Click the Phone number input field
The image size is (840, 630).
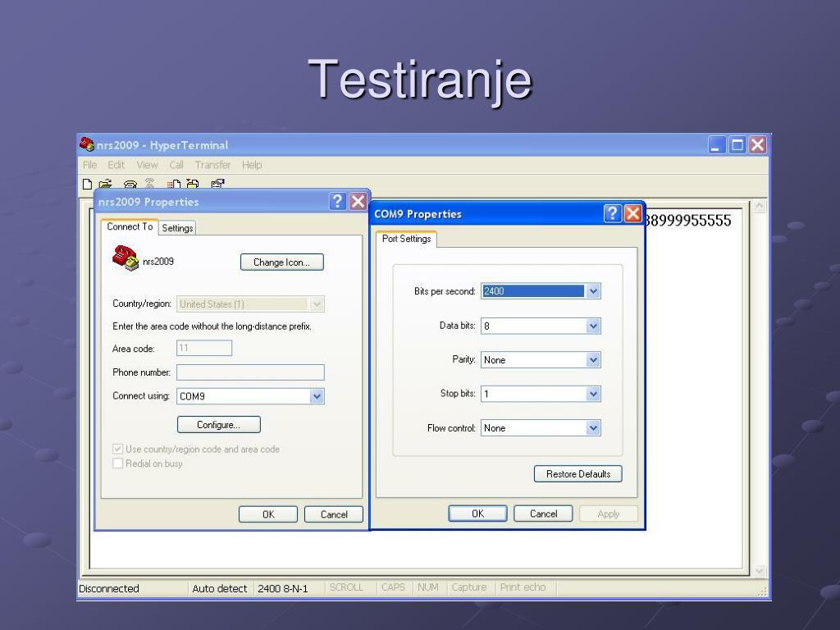tap(250, 372)
